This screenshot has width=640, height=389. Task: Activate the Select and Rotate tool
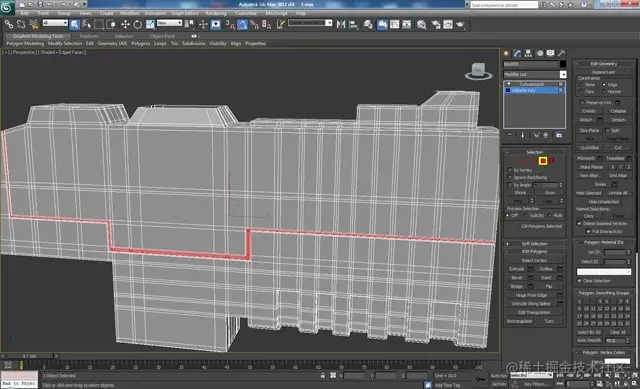[x=138, y=24]
